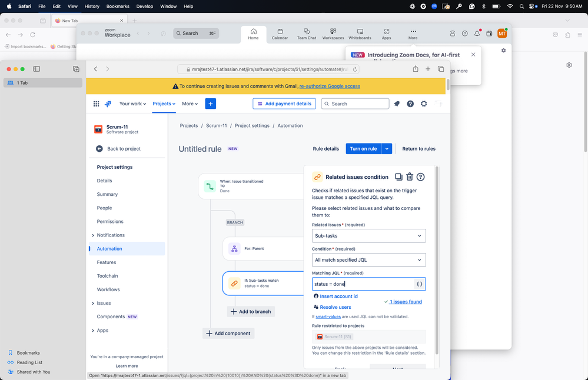This screenshot has width=588, height=380.
Task: Open the Jira help question mark icon
Action: (410, 104)
